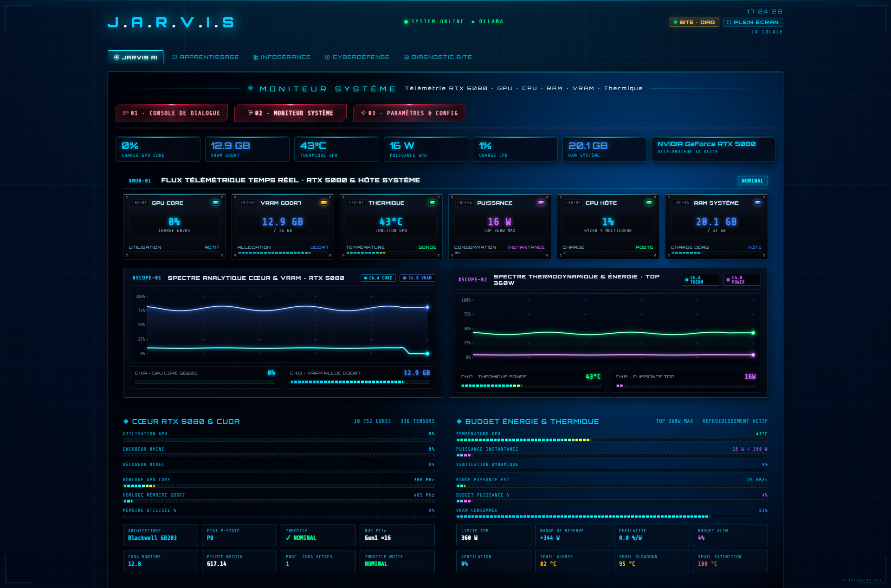Image resolution: width=891 pixels, height=588 pixels.
Task: Click the diamond icon beside BUDGET ÉNERGIE & THERMIQUE
Action: click(459, 421)
